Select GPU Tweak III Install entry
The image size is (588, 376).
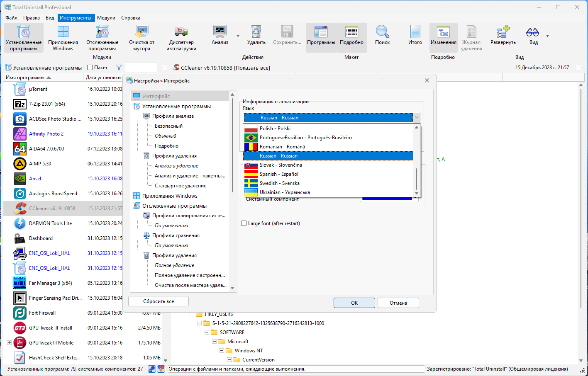51,328
